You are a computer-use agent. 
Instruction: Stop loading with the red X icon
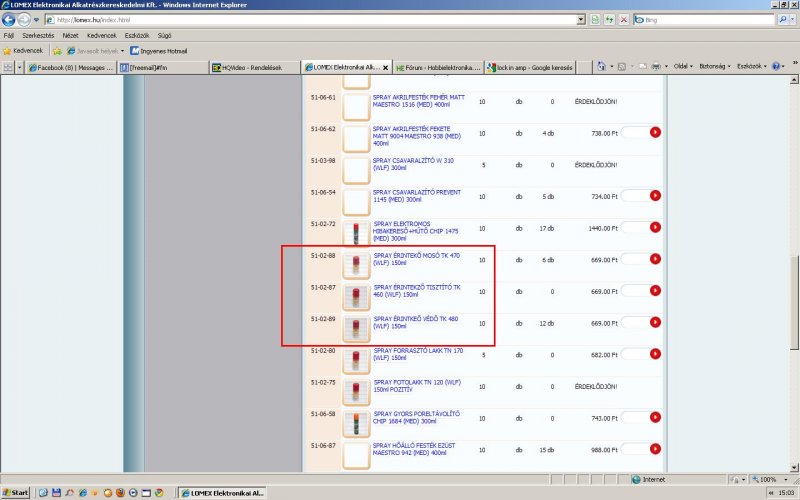(623, 20)
